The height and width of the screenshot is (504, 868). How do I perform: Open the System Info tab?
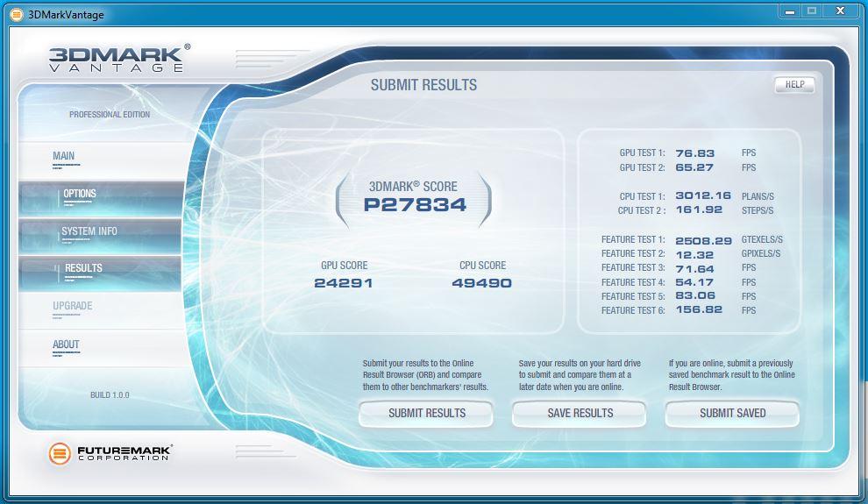point(100,236)
